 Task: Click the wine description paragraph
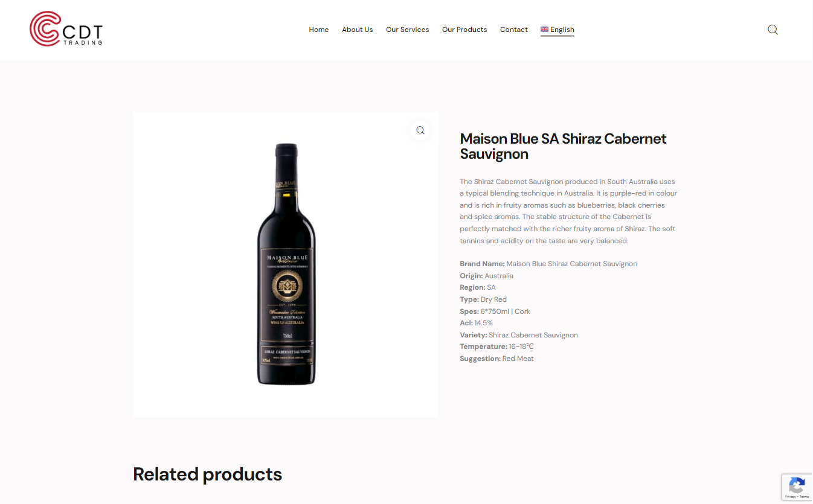pos(568,211)
